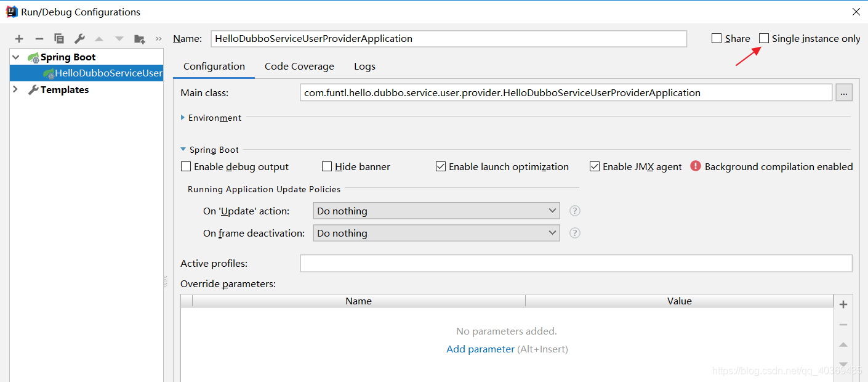Switch to the Code Coverage tab
This screenshot has height=382, width=868.
tap(299, 67)
